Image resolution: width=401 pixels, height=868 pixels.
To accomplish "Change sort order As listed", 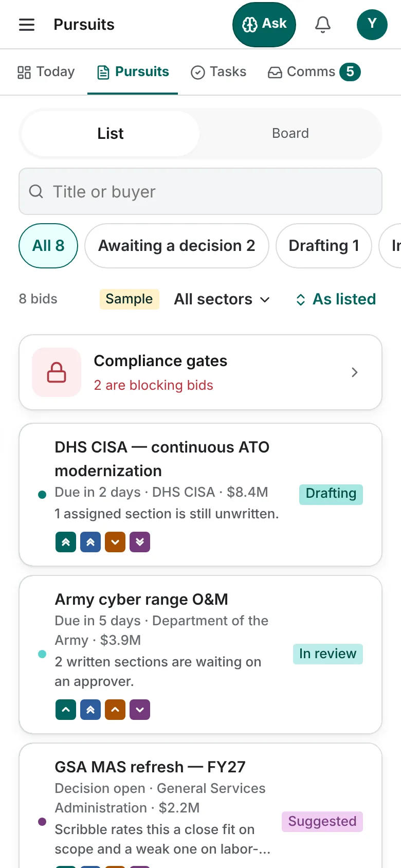I will [x=336, y=299].
